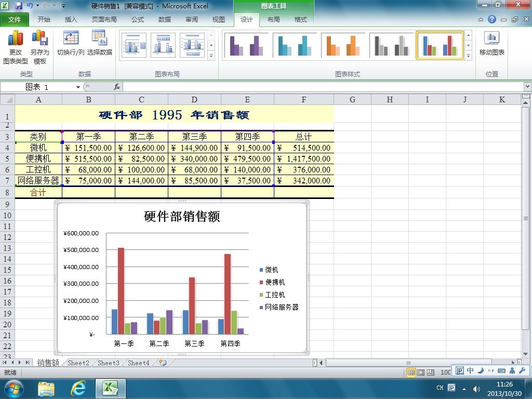Viewport: 532px width, 399px height.
Task: Go to last sheet navigation arrow
Action: pyautogui.click(x=27, y=363)
